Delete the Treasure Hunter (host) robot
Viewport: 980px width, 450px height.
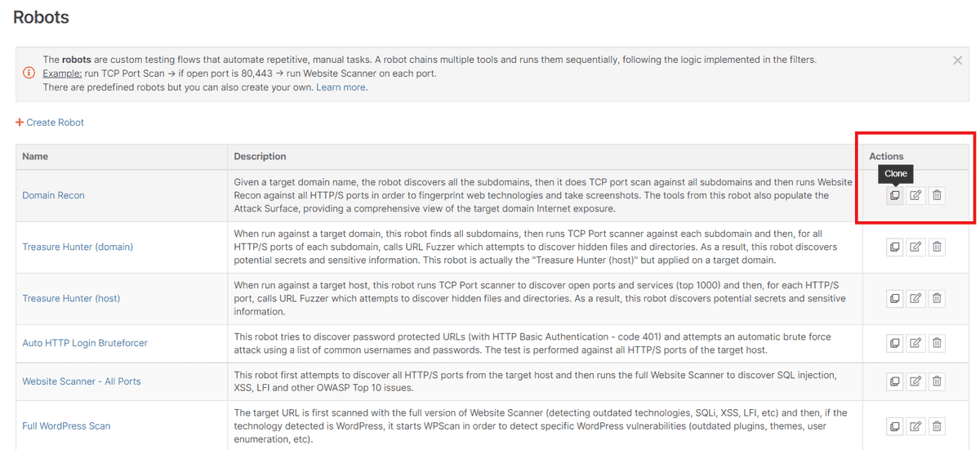click(x=937, y=298)
